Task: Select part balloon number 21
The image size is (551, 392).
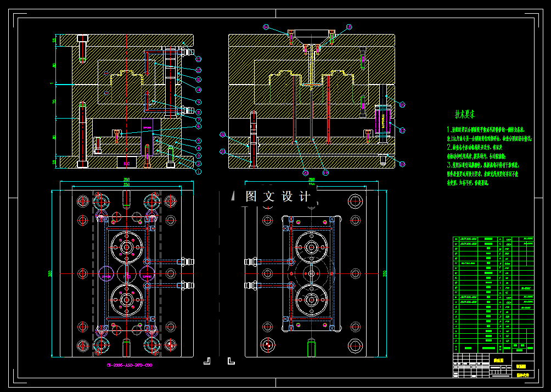Action: point(222,152)
